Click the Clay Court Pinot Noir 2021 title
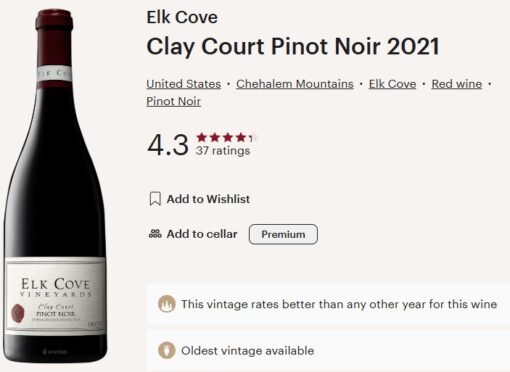This screenshot has width=510, height=372. click(x=293, y=46)
